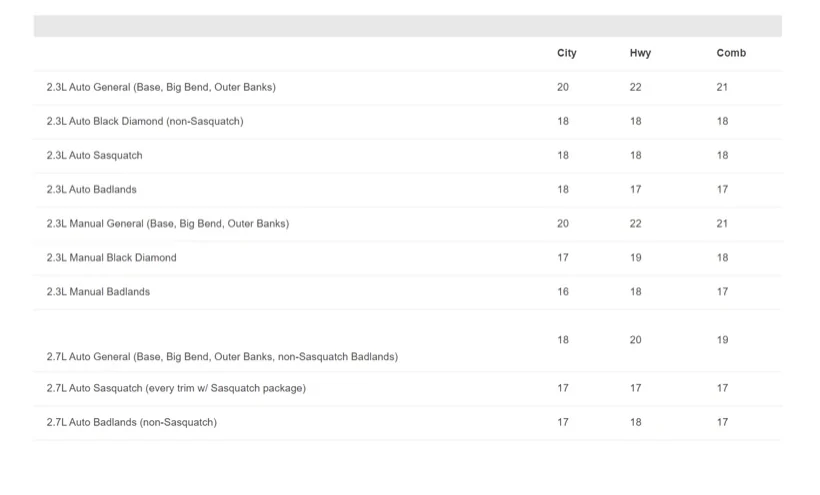The image size is (820, 495).
Task: Click Hwy value 17 for 2.3L Auto Badlands
Action: coord(635,189)
